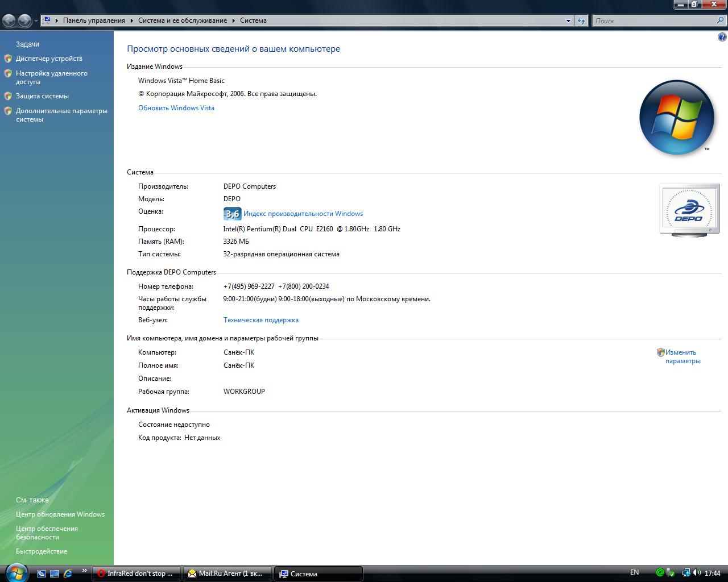Expand arrow after Панель управления breadcrumb
This screenshot has width=728, height=582.
132,20
